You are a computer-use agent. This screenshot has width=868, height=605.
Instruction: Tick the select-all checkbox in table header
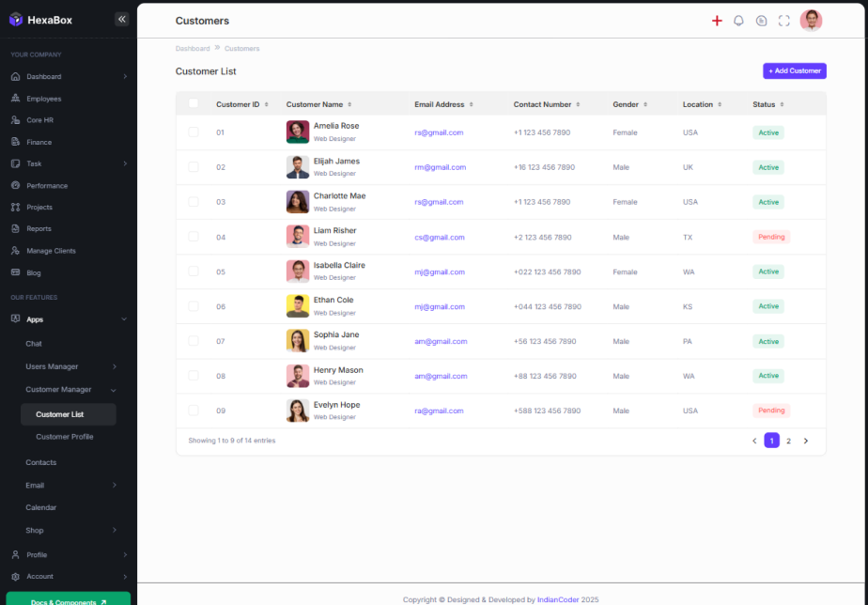pos(194,104)
